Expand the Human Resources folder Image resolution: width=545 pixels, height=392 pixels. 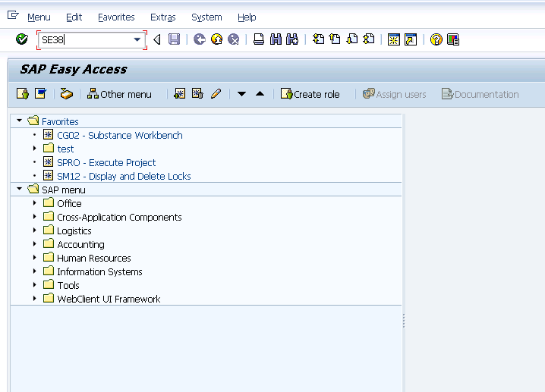point(34,257)
